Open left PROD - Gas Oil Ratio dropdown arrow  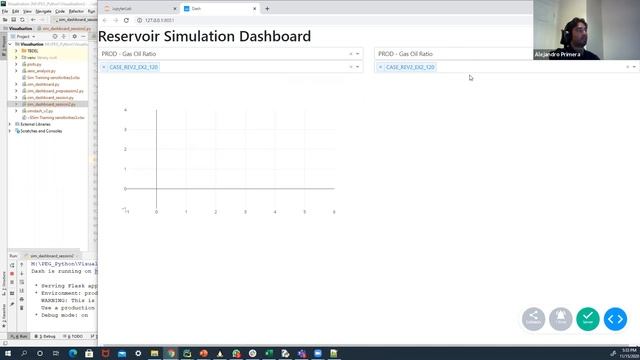point(358,54)
